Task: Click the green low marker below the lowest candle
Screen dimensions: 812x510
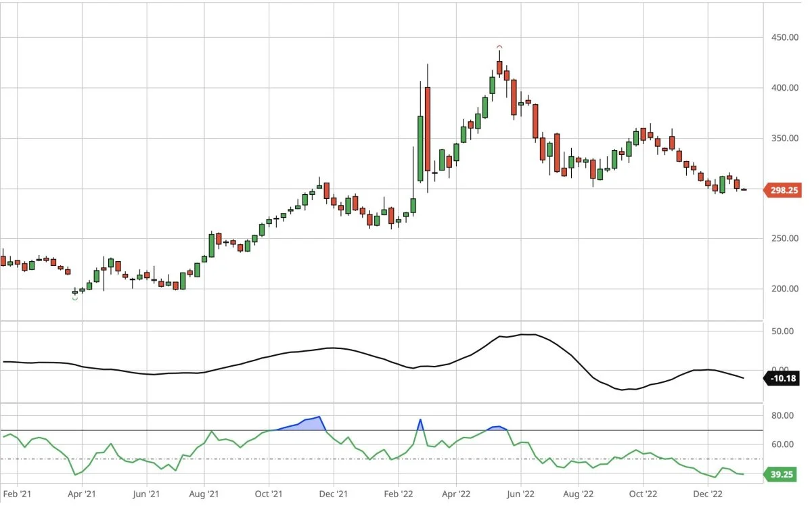Action: pyautogui.click(x=75, y=298)
